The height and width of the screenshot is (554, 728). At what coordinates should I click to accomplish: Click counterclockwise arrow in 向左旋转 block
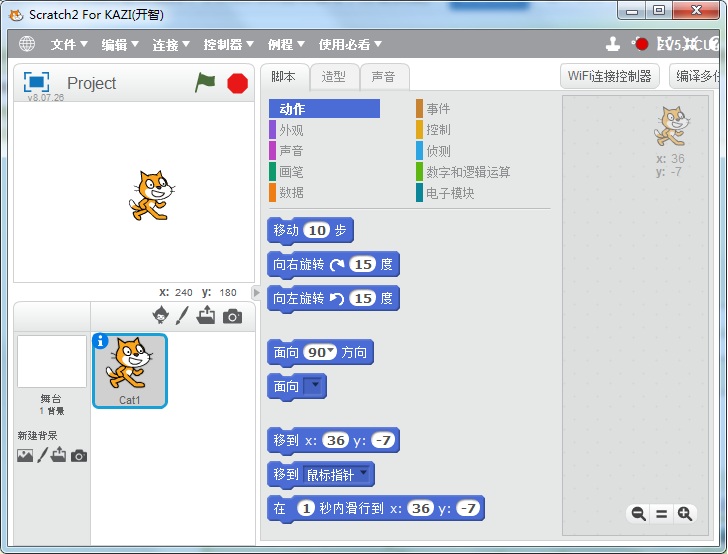(337, 298)
